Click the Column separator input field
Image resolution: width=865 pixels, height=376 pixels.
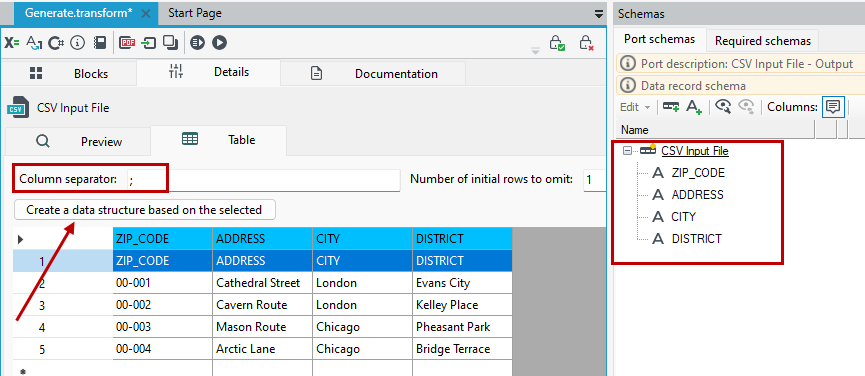[x=263, y=180]
